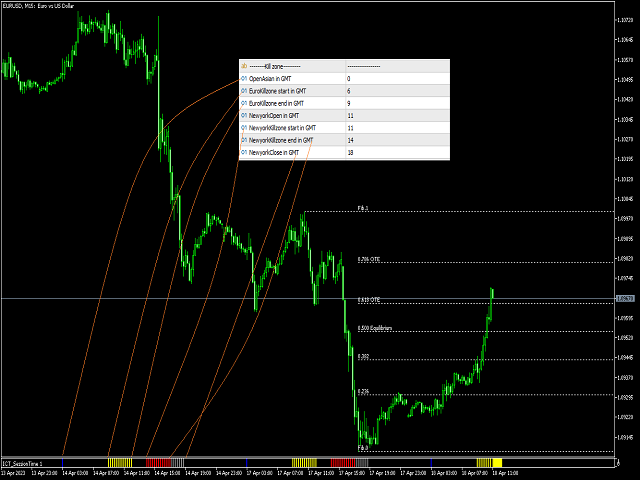The width and height of the screenshot is (640, 480).
Task: Click the 0.382 fib level label
Action: 363,356
